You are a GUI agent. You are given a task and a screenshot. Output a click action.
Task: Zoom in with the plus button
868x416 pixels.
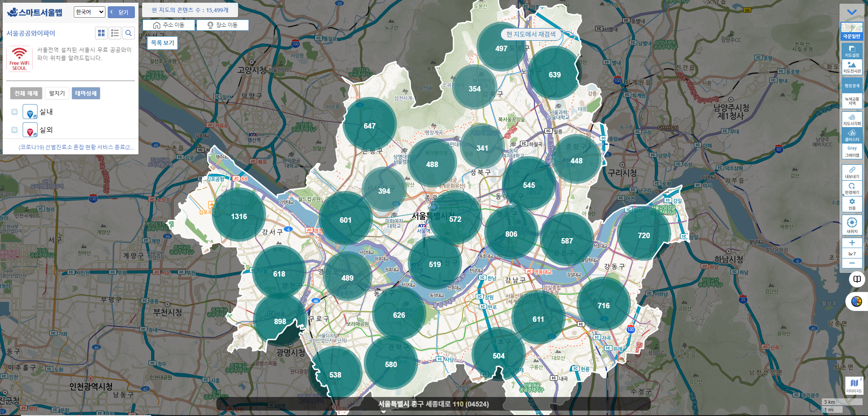852,243
